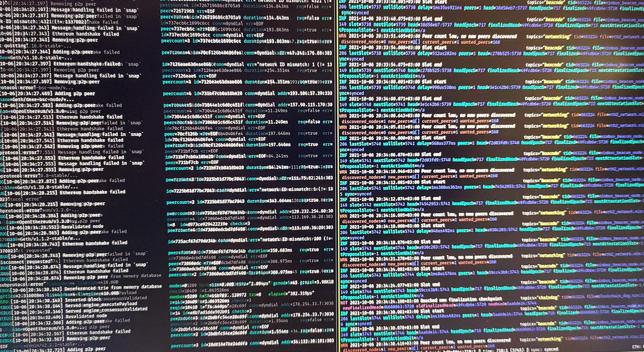Select 'addr=193.106.157.39:330' in middle pane

[305, 93]
